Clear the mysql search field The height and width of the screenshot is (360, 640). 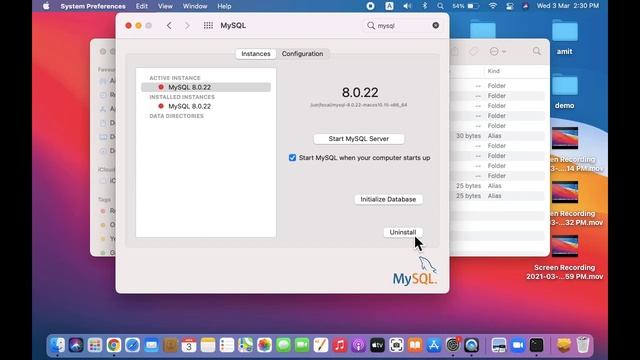[x=436, y=25]
